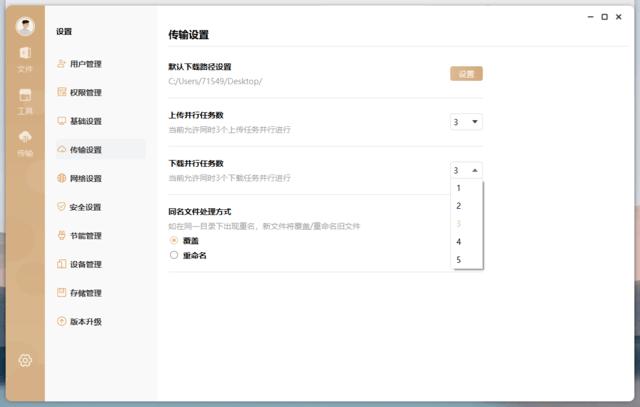Choose 1 in the download task list
Screen dimensions: 640x407
coord(467,188)
